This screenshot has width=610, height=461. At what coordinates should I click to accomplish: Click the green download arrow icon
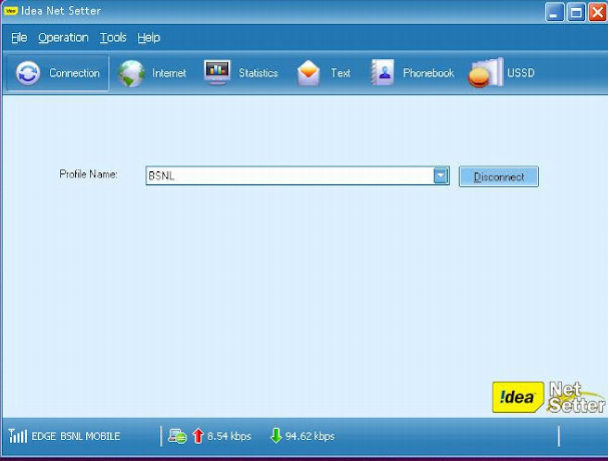pyautogui.click(x=276, y=436)
